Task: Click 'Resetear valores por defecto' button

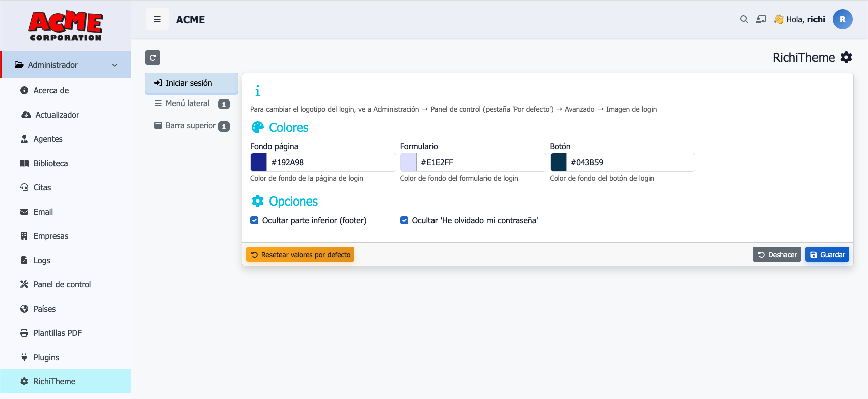Action: [x=300, y=255]
